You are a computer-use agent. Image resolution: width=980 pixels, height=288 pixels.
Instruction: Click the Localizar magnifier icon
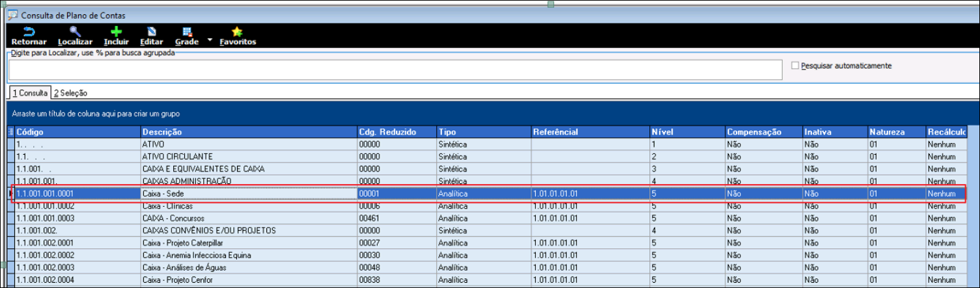pyautogui.click(x=75, y=31)
